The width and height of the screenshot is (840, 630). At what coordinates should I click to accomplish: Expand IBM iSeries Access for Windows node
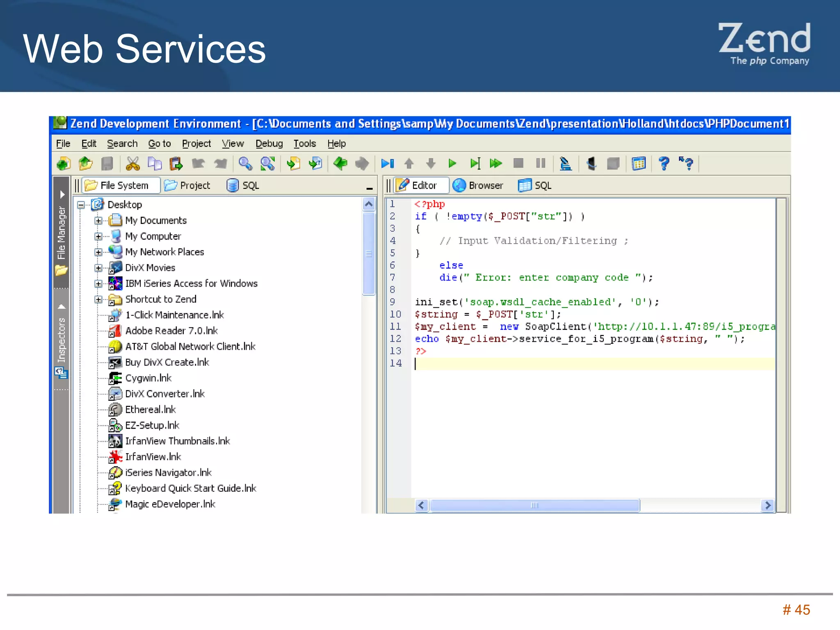pyautogui.click(x=98, y=283)
